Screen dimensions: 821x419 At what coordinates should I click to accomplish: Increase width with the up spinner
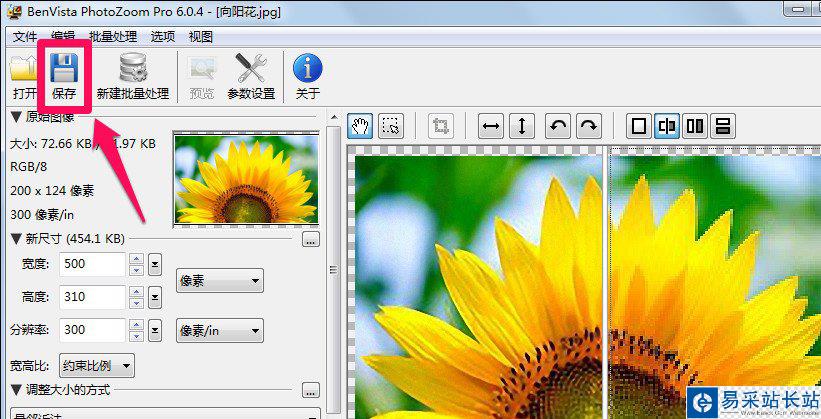[x=136, y=259]
